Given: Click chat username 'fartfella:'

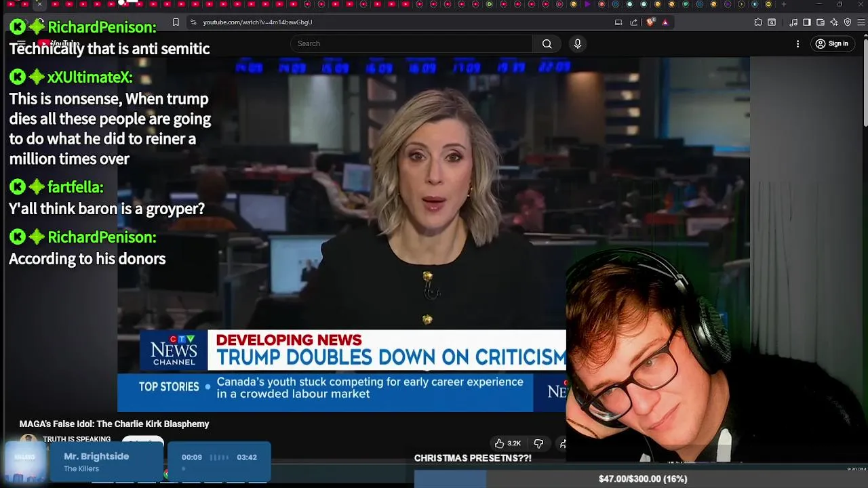Looking at the screenshot, I should coord(75,187).
